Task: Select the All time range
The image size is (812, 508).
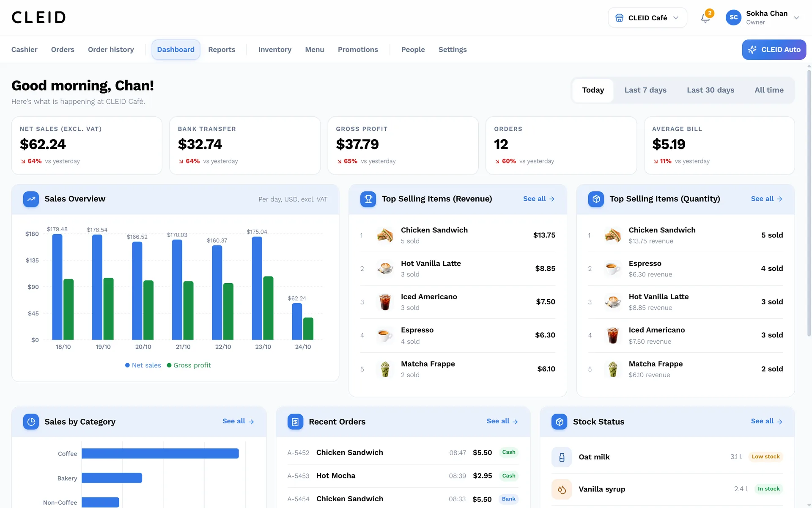Action: tap(769, 90)
